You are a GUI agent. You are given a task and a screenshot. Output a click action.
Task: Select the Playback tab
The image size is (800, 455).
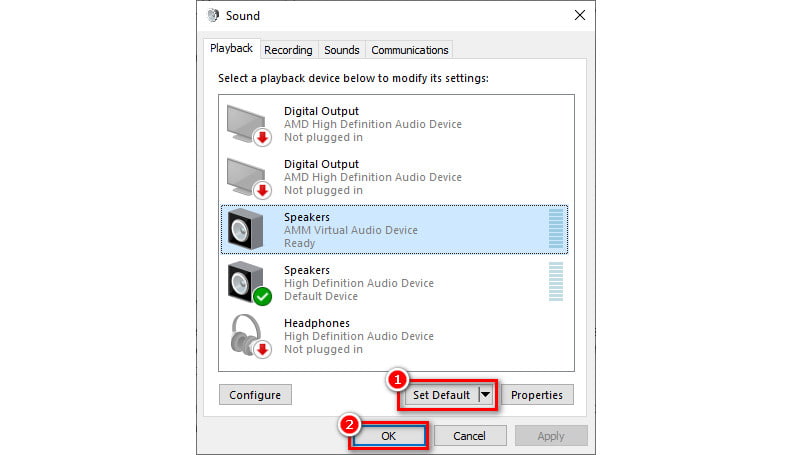click(x=231, y=49)
